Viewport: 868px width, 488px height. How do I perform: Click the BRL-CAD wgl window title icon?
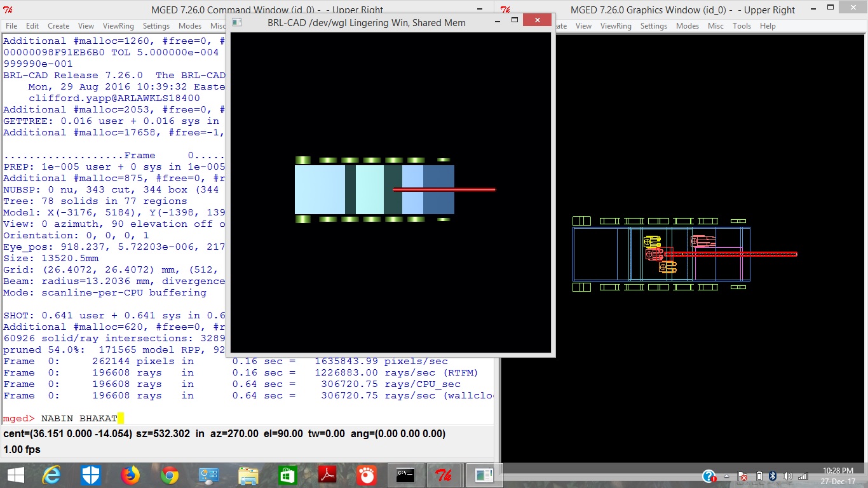pyautogui.click(x=237, y=22)
